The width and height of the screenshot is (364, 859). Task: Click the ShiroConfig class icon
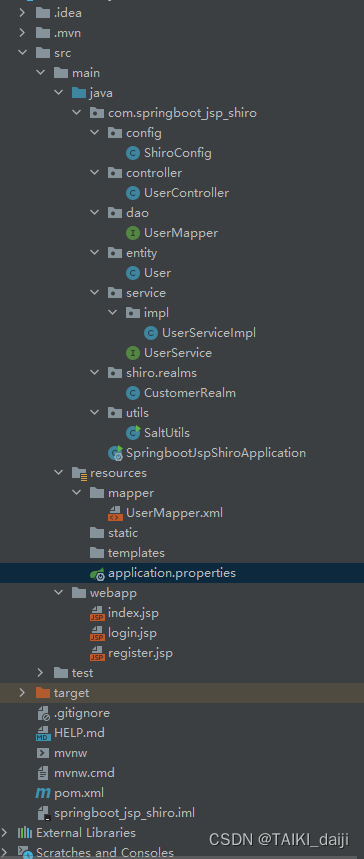(x=133, y=153)
